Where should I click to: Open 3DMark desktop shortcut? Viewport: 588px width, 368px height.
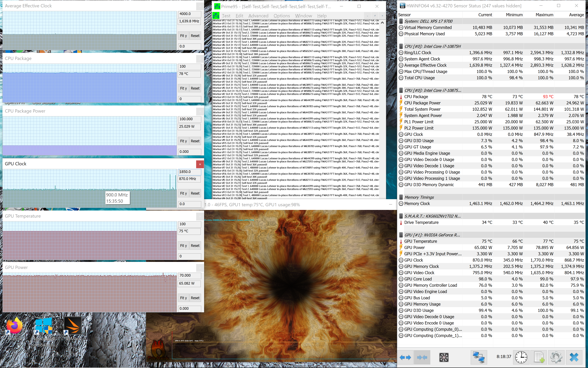coord(73,329)
